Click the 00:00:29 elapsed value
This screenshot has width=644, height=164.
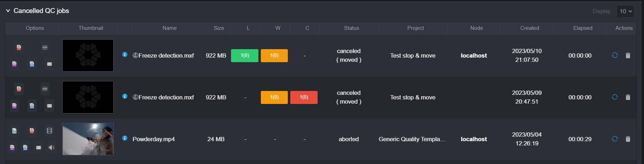580,139
